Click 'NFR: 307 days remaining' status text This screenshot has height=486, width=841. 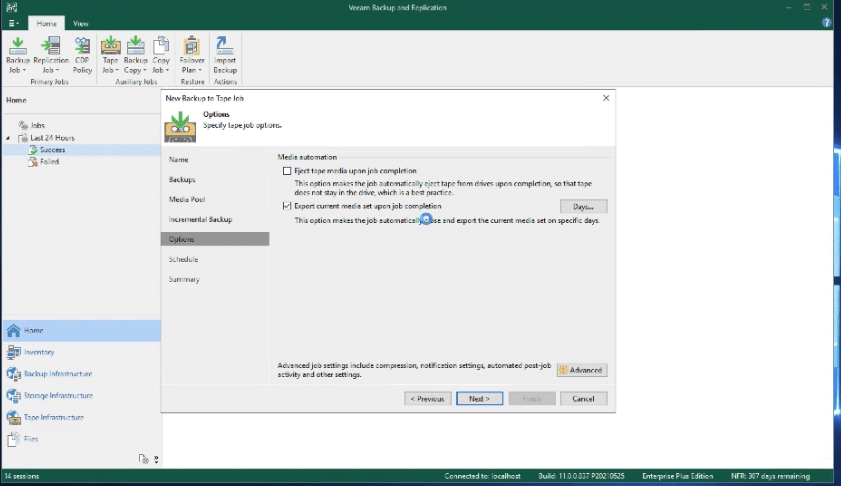770,476
